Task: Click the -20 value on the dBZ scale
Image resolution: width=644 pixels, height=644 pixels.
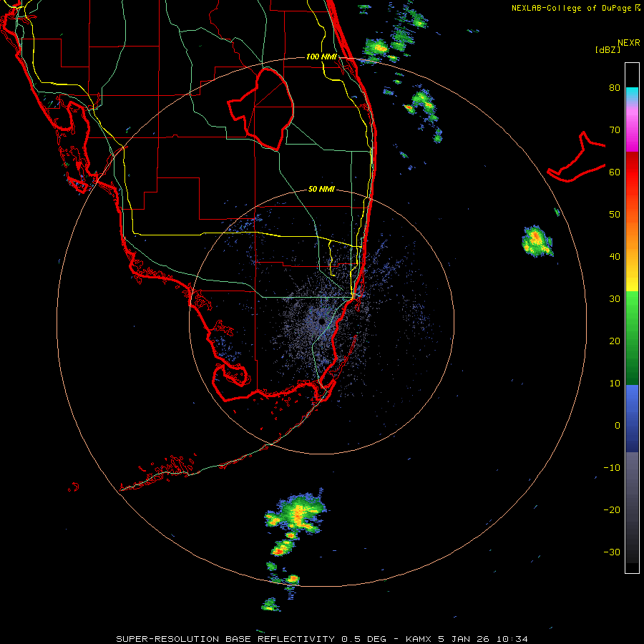Action: [x=612, y=510]
